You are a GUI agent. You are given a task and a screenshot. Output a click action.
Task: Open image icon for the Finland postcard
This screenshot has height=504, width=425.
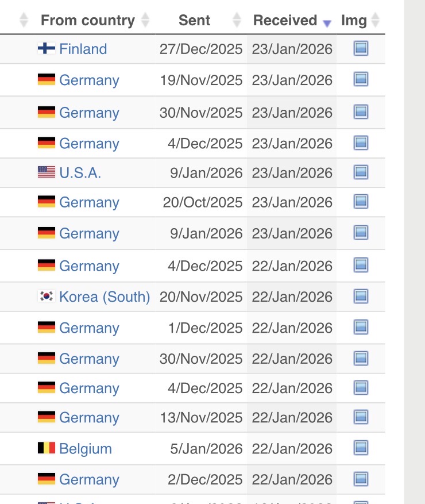click(361, 49)
